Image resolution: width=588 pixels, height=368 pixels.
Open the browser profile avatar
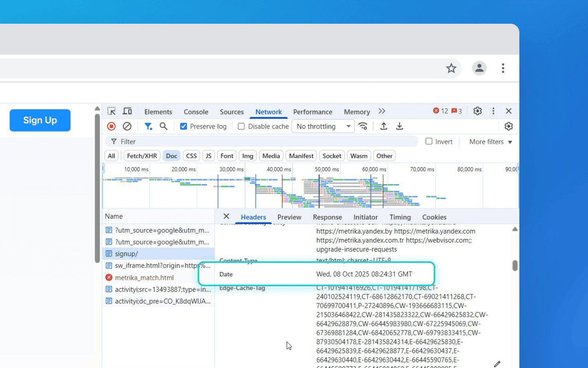click(479, 68)
